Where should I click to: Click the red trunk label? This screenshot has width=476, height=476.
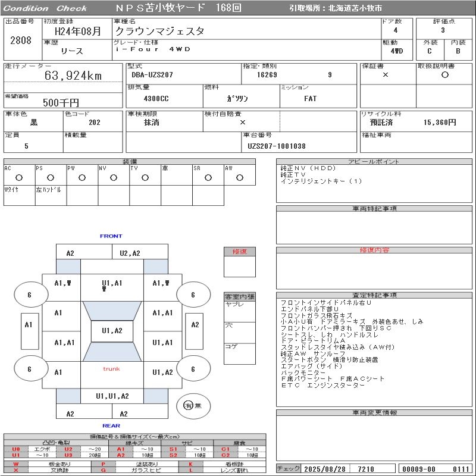point(111,369)
